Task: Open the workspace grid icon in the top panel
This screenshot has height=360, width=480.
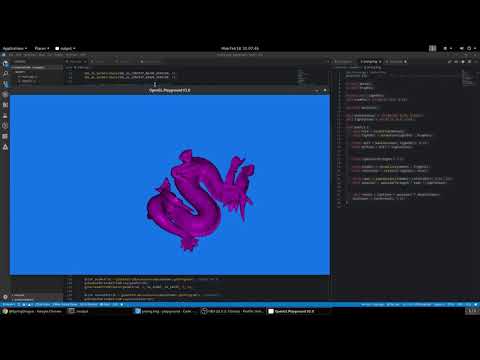Action: [432, 48]
